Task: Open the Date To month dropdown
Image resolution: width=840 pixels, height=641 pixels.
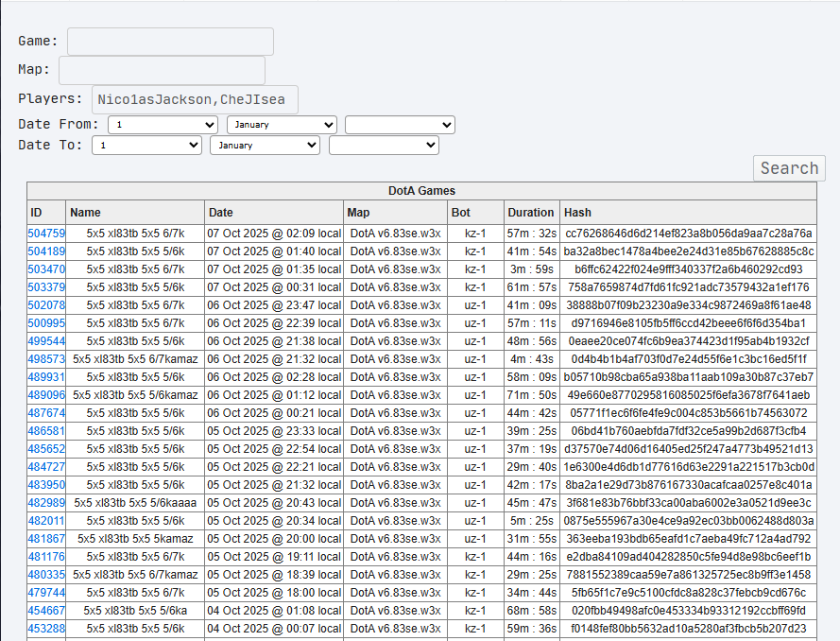Action: [266, 146]
